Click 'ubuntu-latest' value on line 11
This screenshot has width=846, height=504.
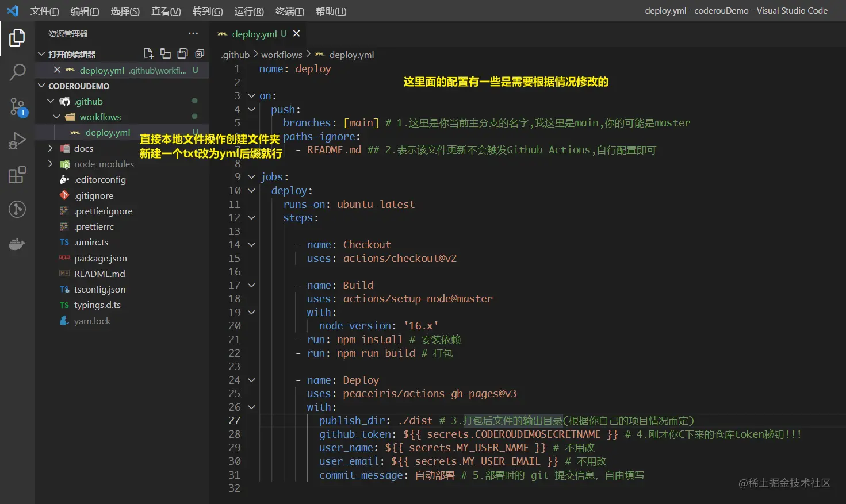tap(376, 204)
